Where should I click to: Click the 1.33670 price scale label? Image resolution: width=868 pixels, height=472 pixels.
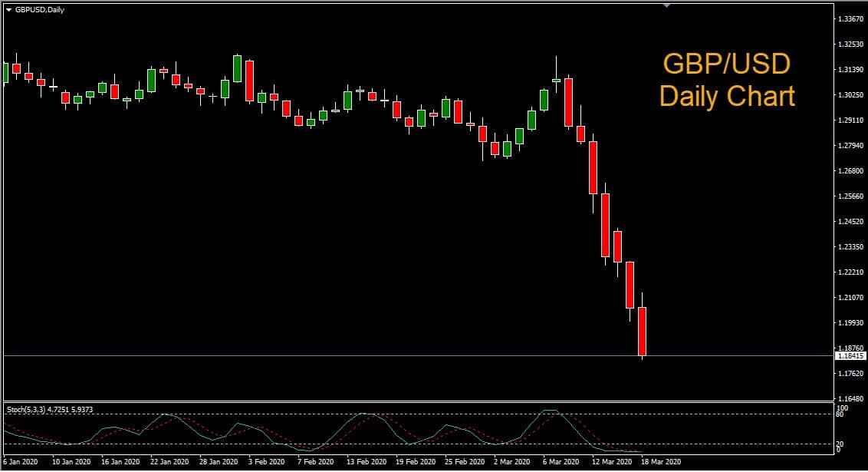pos(850,19)
